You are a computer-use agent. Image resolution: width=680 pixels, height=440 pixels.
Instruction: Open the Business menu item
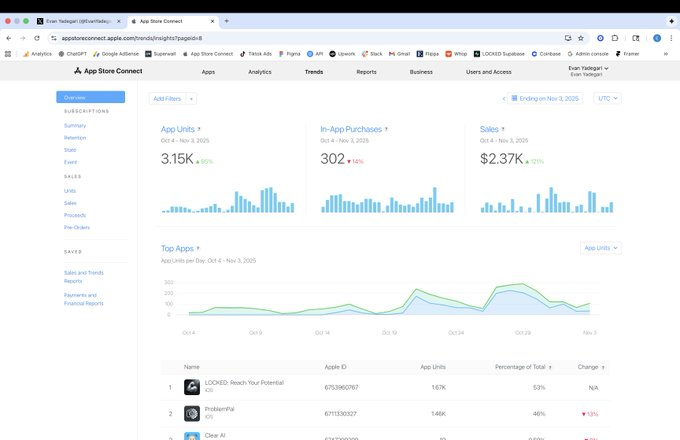tap(421, 72)
